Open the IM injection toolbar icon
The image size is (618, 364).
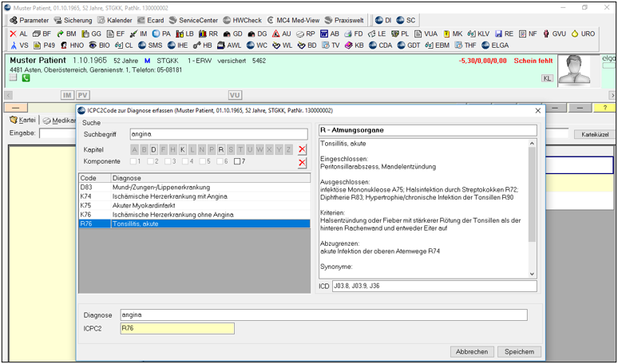(139, 34)
